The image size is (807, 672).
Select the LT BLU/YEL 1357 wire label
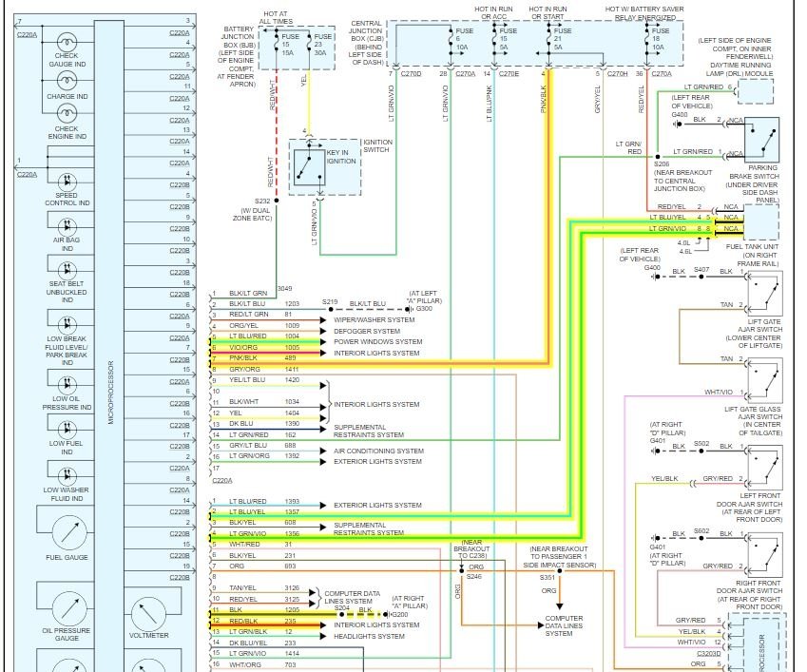pyautogui.click(x=264, y=512)
